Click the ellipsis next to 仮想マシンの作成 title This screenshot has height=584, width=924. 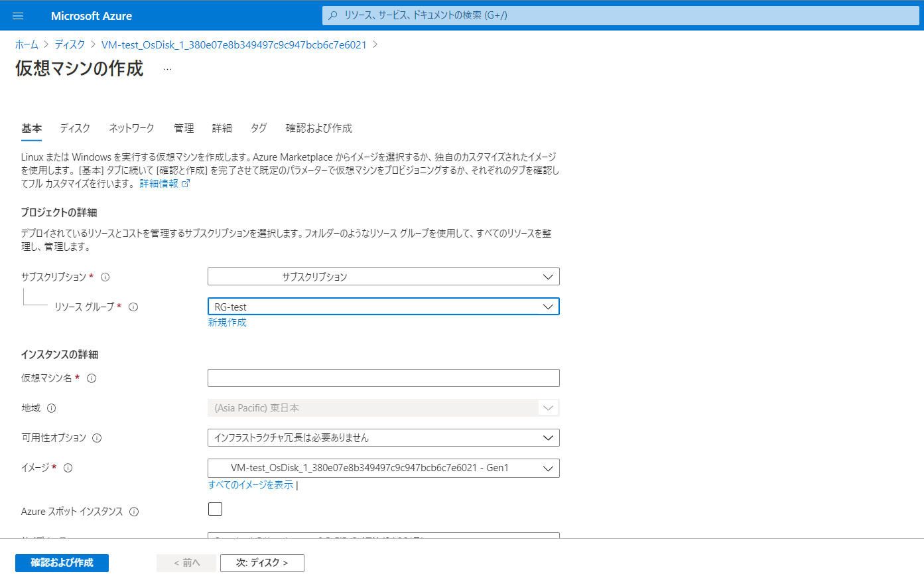(167, 69)
